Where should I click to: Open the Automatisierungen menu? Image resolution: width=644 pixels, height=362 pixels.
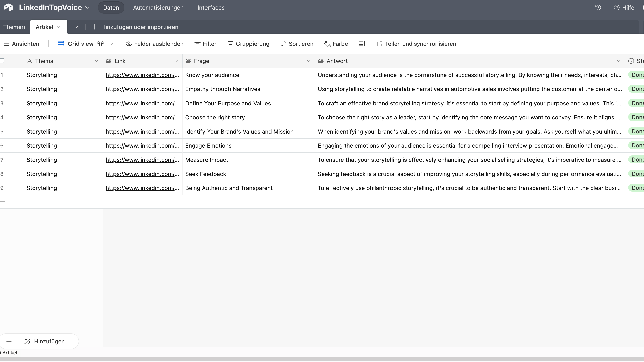pos(158,7)
